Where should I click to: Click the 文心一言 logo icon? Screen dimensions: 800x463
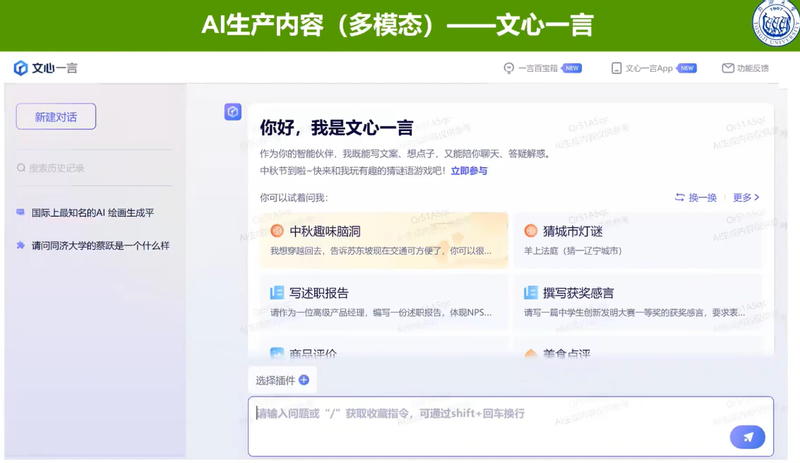tap(20, 68)
